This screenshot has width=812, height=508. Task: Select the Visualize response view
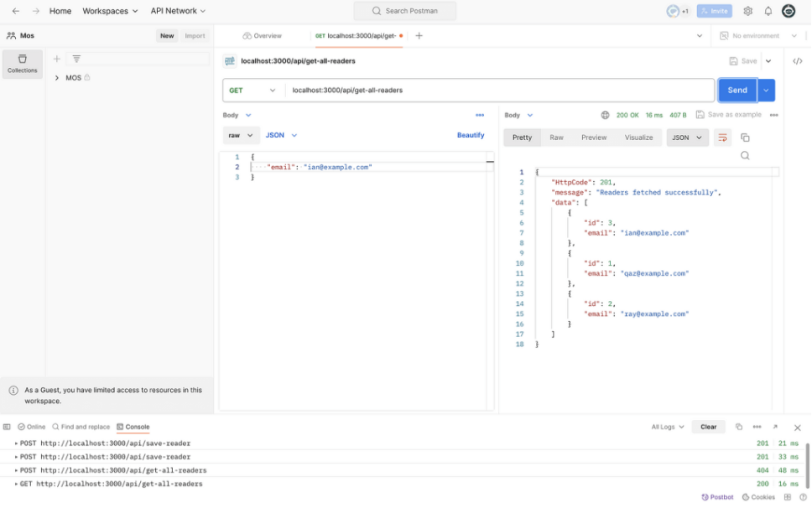click(638, 137)
